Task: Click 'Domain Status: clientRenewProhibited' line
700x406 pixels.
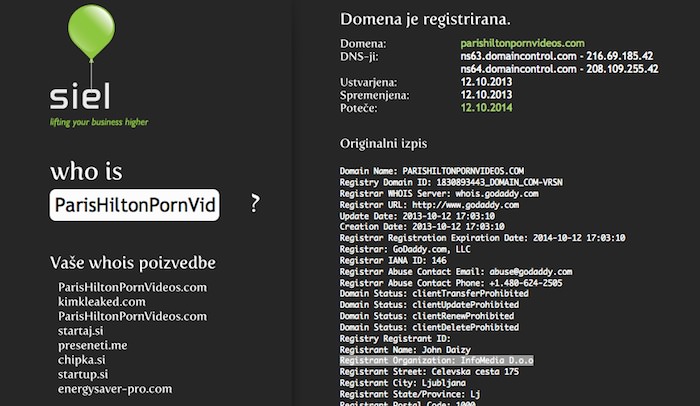Action: point(427,316)
